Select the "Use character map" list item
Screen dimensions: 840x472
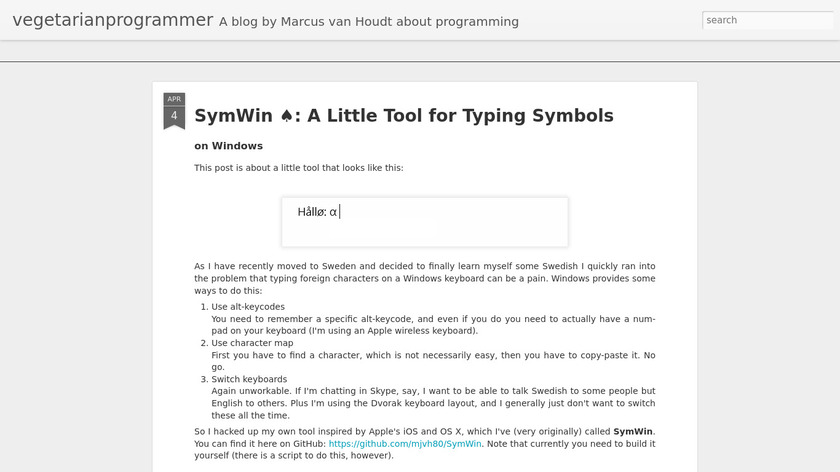[x=252, y=343]
